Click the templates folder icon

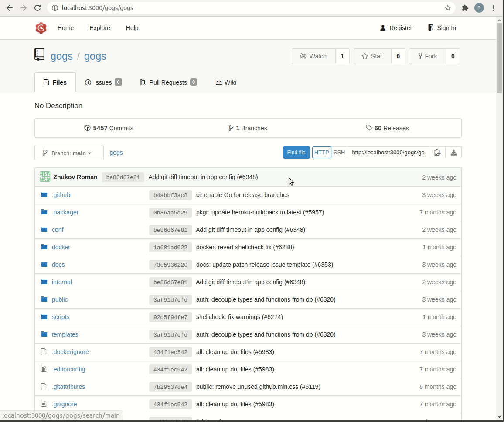point(44,334)
